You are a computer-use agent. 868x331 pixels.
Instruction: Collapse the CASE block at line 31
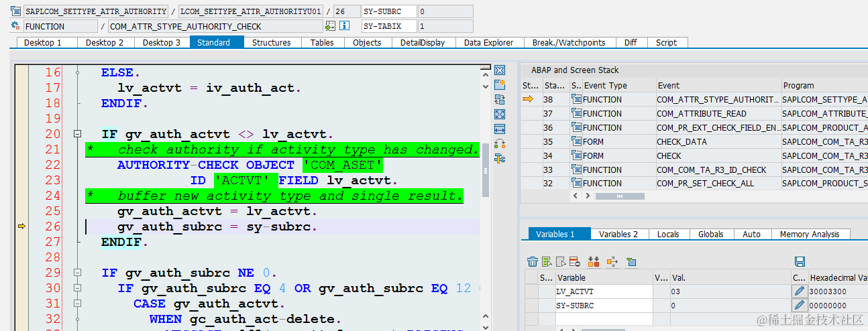point(78,304)
